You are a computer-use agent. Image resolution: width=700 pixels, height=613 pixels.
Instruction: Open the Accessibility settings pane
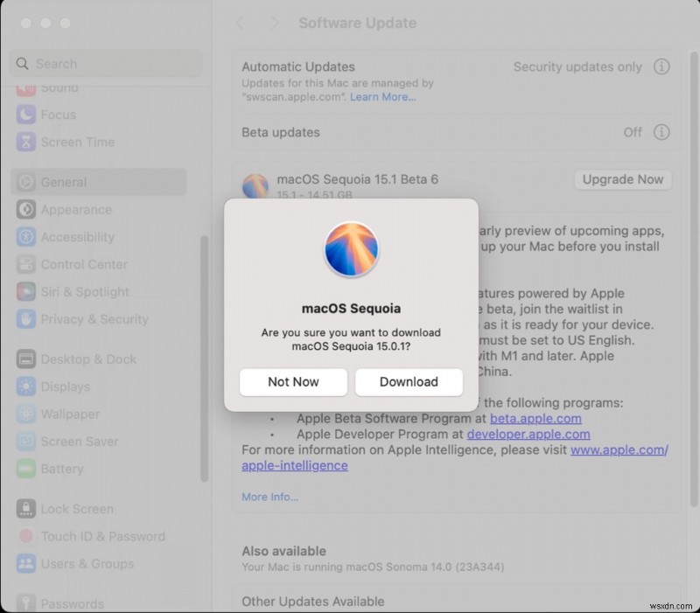tap(99, 237)
